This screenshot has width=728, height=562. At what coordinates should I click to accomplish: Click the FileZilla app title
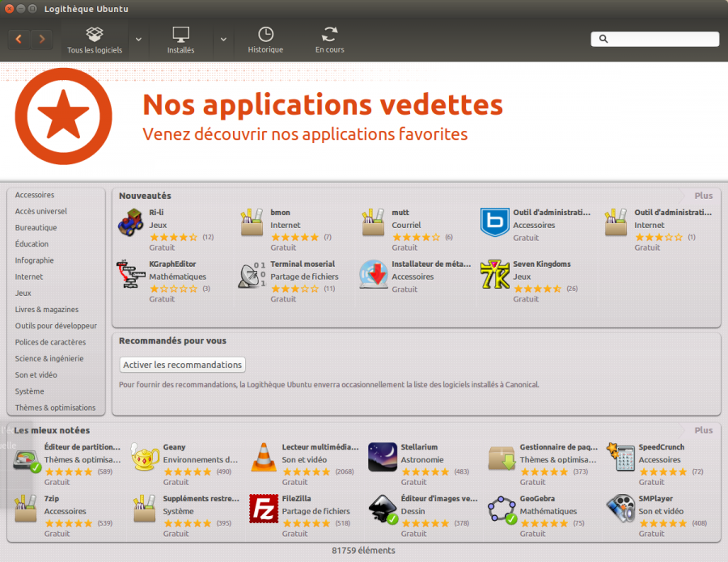coord(296,498)
